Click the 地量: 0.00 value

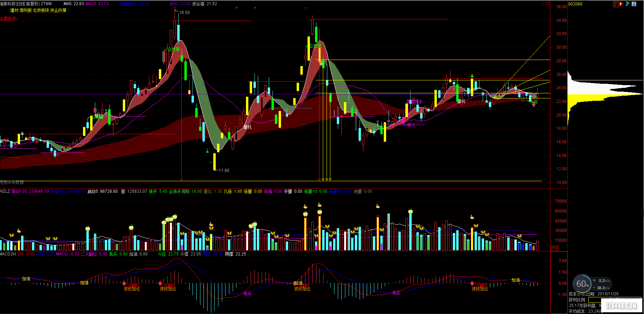363,191
